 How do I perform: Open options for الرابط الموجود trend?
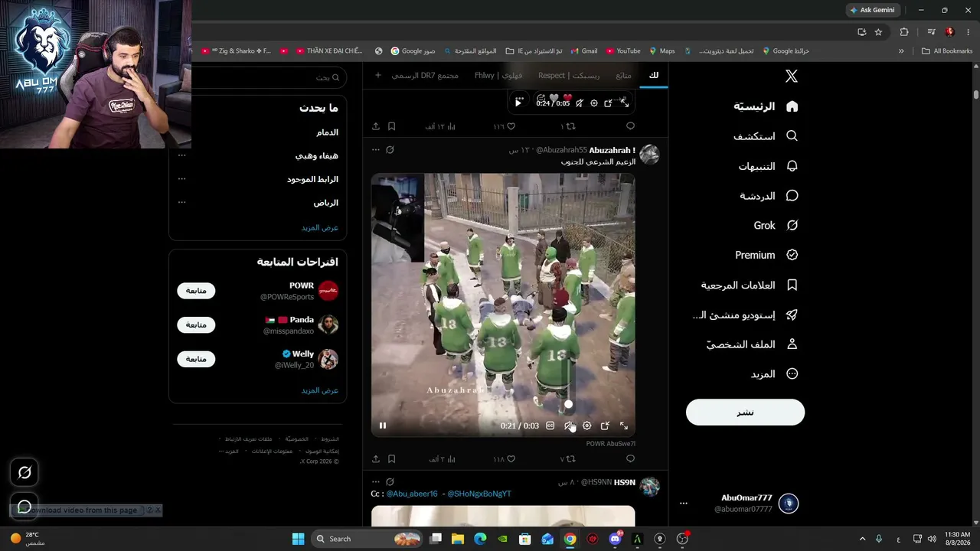click(181, 179)
